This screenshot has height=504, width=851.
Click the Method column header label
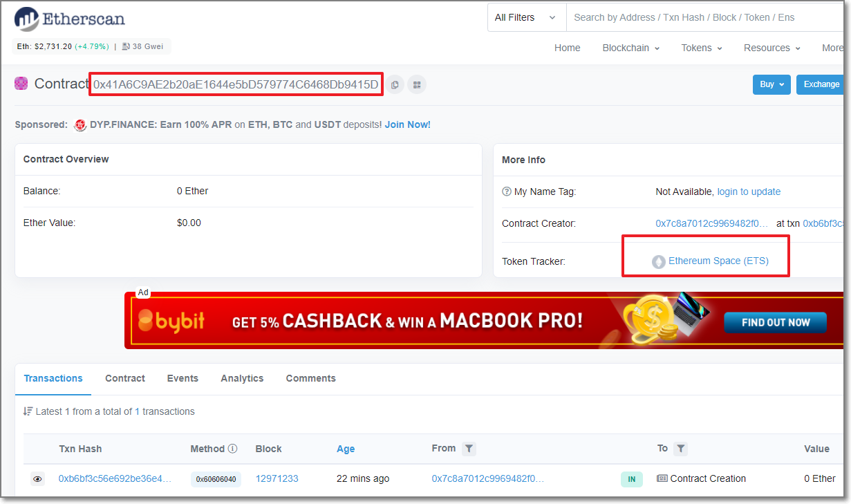pos(207,449)
